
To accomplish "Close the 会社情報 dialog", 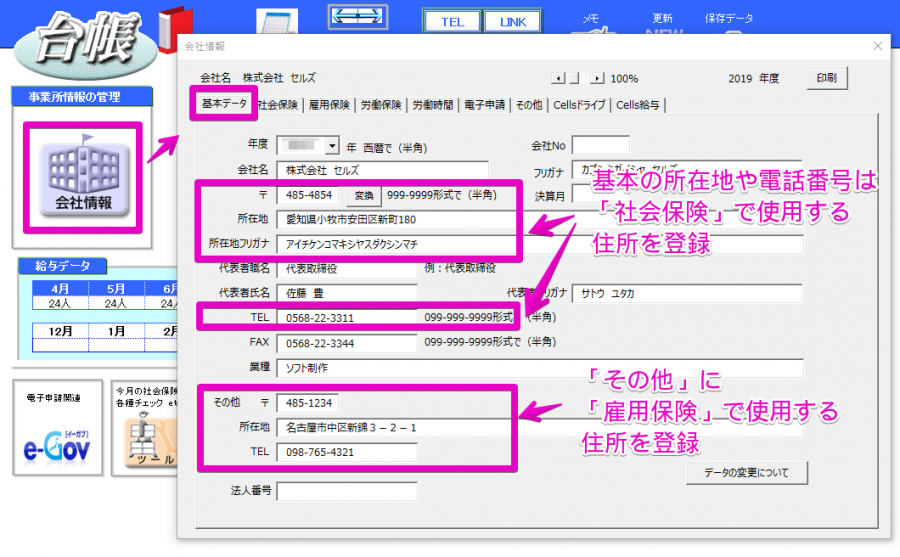I will tap(878, 46).
